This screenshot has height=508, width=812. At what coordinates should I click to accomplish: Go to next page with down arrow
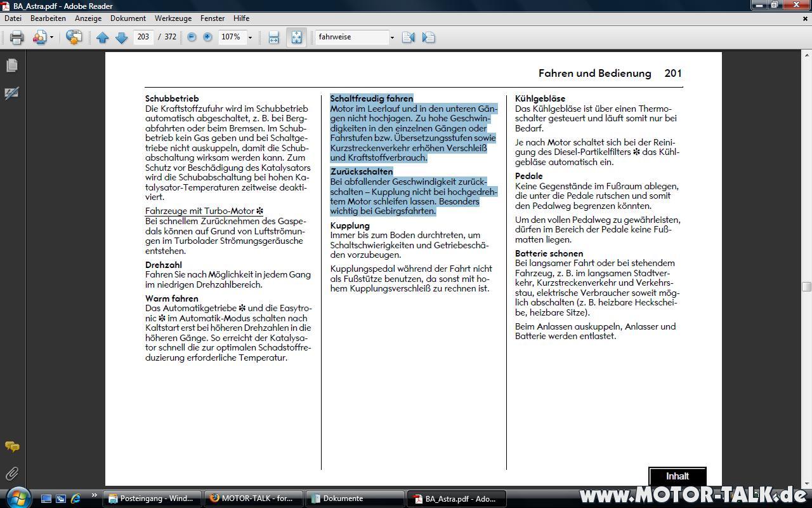(121, 37)
